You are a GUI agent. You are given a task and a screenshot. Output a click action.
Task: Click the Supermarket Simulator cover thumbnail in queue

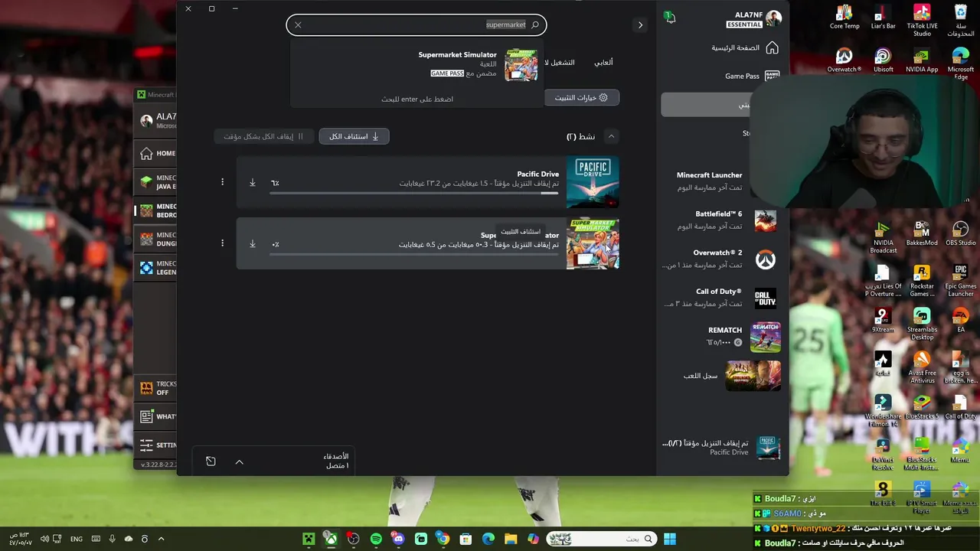[593, 244]
